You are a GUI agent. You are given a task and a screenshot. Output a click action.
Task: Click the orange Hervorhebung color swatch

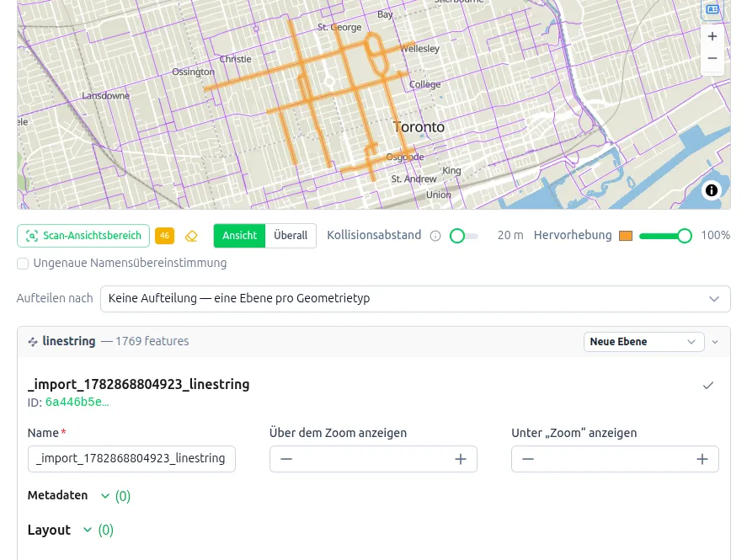pos(626,236)
